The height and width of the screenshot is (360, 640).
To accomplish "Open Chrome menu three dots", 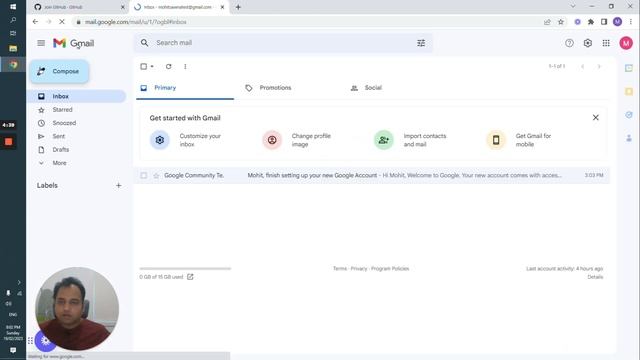I will [x=631, y=22].
